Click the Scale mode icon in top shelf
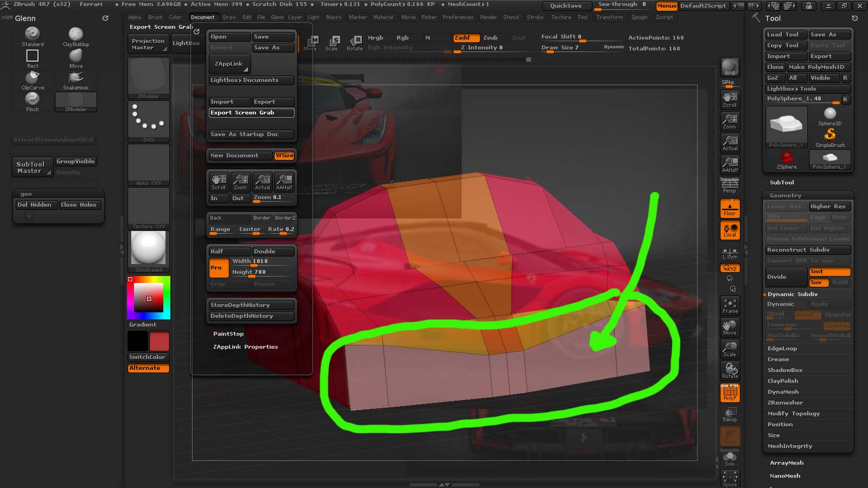The height and width of the screenshot is (488, 868). click(331, 43)
